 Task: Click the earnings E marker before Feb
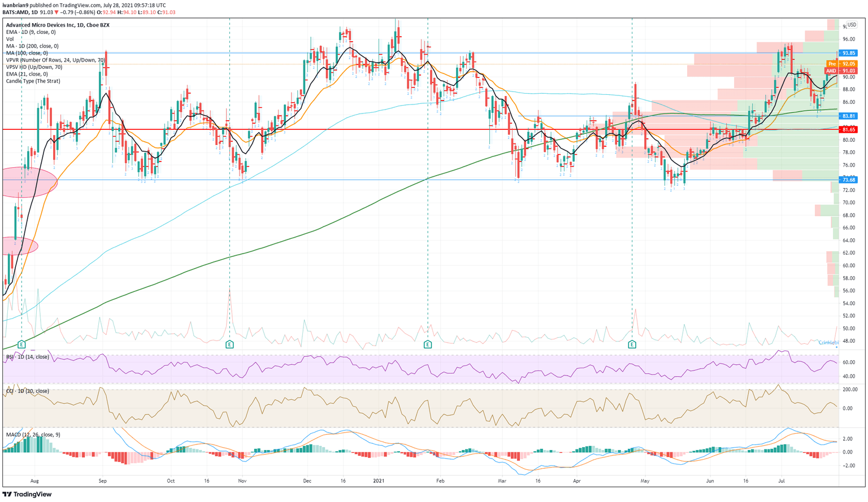point(428,344)
